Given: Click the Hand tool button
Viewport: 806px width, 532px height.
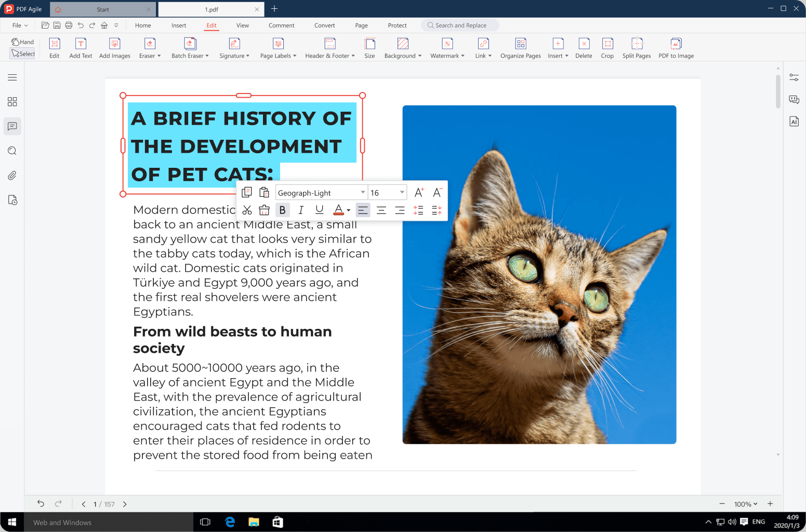Looking at the screenshot, I should [22, 42].
